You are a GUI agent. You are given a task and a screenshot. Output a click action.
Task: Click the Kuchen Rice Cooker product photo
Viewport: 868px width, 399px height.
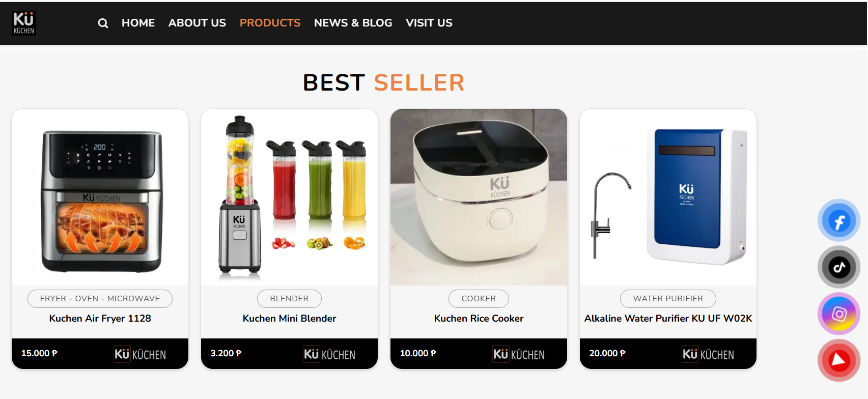point(479,197)
